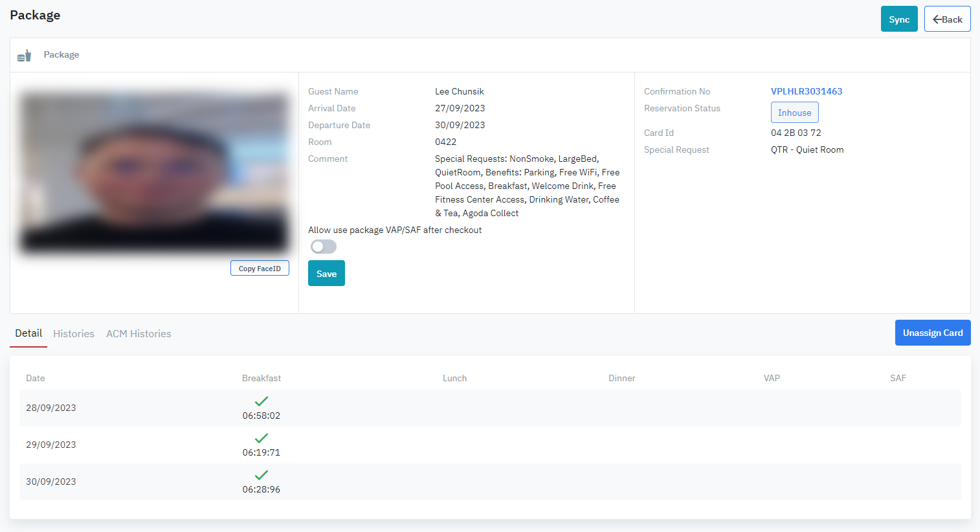This screenshot has width=980, height=532.
Task: Toggle allow package VAP/SAF after checkout
Action: pos(324,247)
